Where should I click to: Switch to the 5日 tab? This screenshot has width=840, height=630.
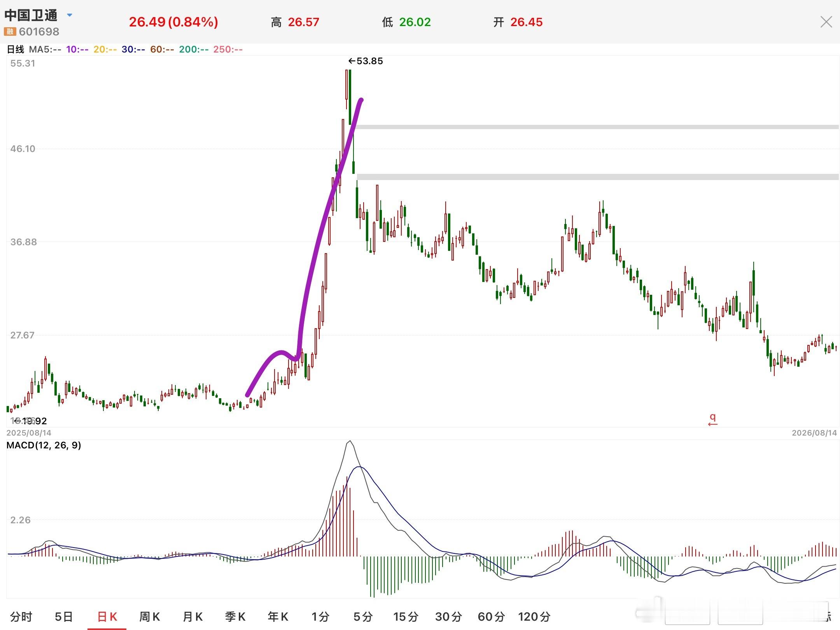coord(64,616)
